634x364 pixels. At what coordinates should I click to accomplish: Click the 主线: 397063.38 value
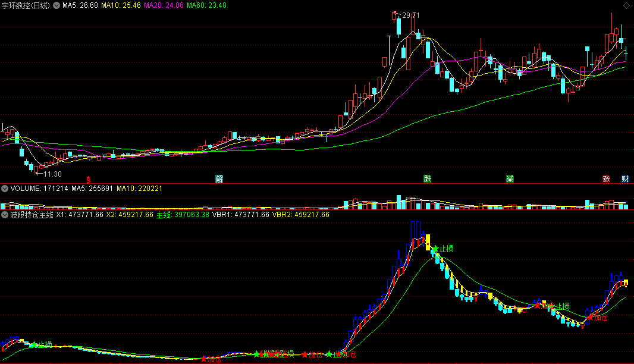tap(183, 215)
